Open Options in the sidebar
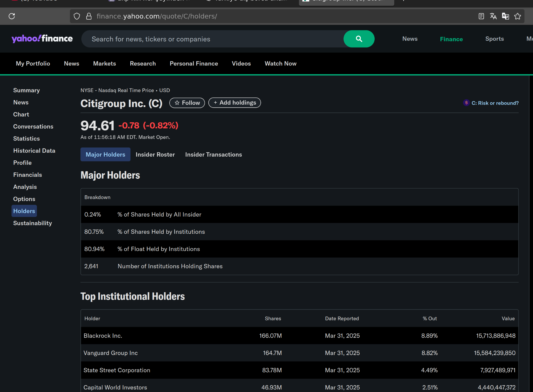 point(24,199)
